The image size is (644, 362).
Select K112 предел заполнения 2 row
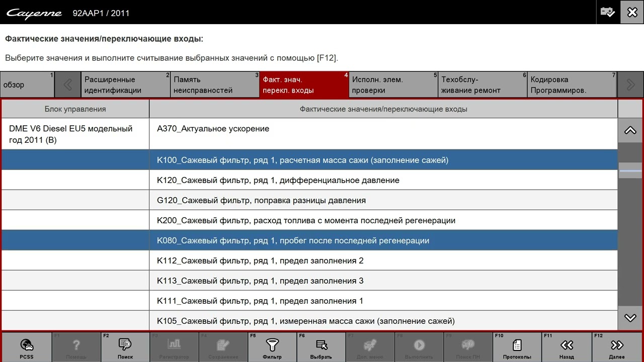pyautogui.click(x=383, y=260)
